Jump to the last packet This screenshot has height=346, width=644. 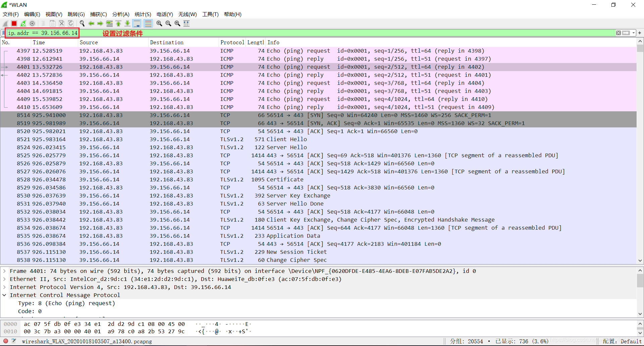(x=127, y=23)
